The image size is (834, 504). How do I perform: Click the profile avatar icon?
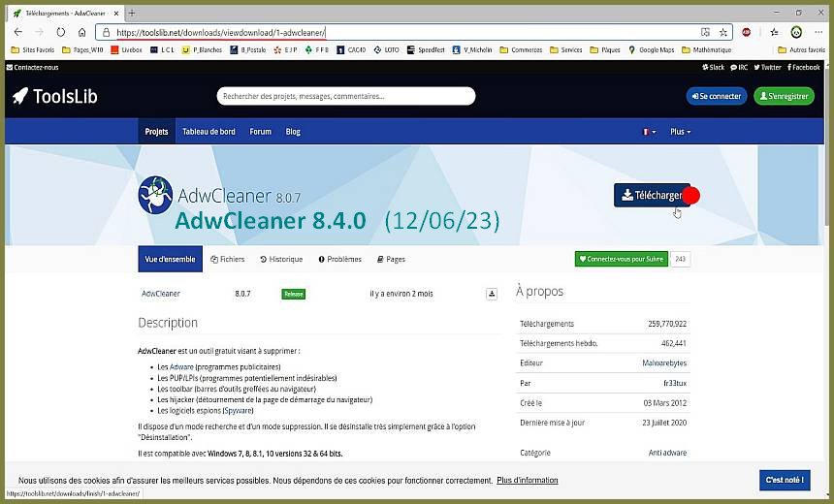(x=796, y=32)
